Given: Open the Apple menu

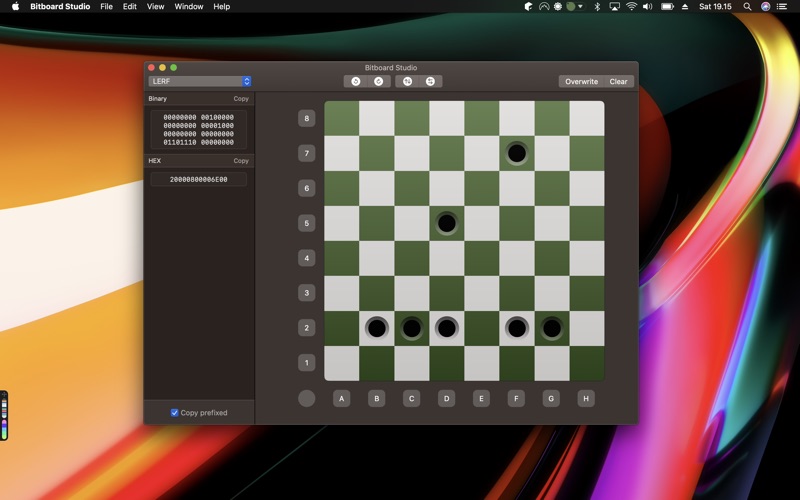Looking at the screenshot, I should coord(15,7).
